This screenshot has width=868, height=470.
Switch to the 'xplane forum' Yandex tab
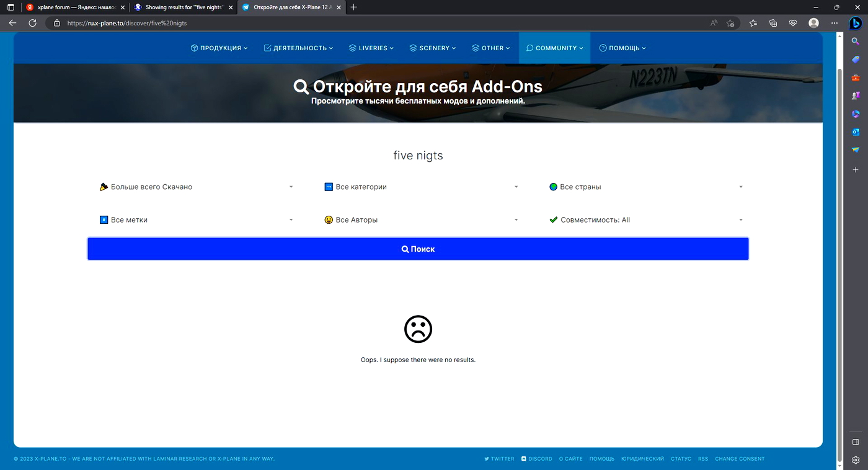coord(73,7)
